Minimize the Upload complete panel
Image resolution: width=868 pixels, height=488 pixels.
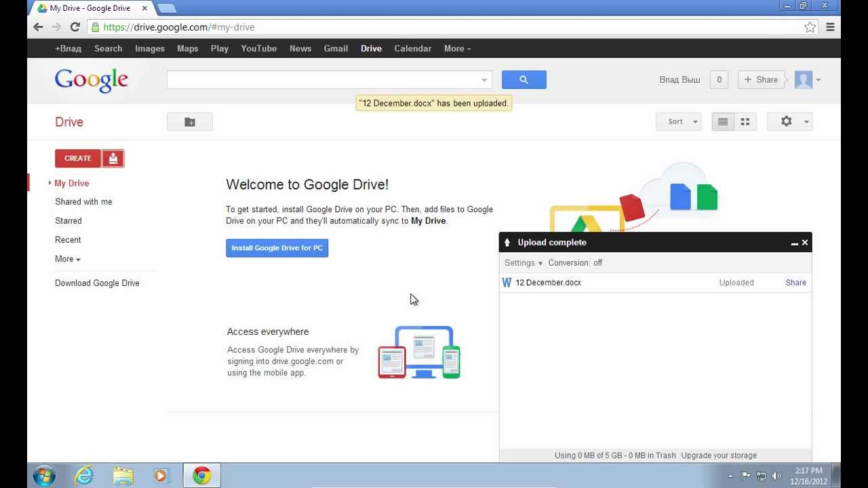(794, 243)
